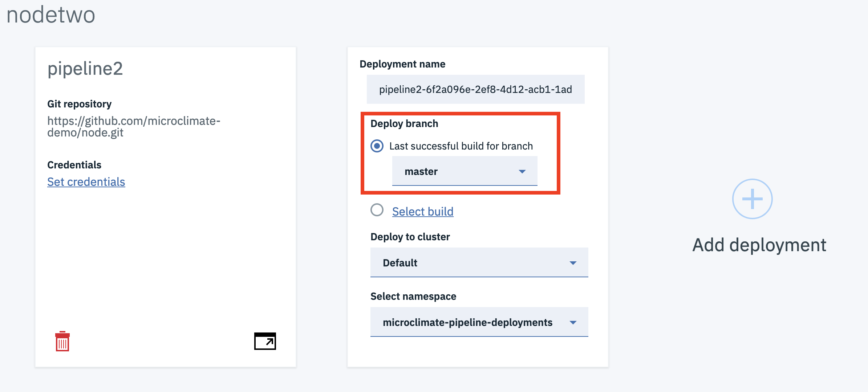Viewport: 868px width, 392px height.
Task: Open pipeline in new window icon
Action: tap(265, 341)
